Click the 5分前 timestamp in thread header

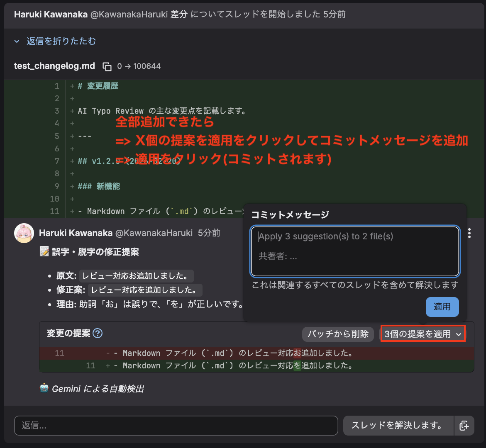[x=334, y=15]
